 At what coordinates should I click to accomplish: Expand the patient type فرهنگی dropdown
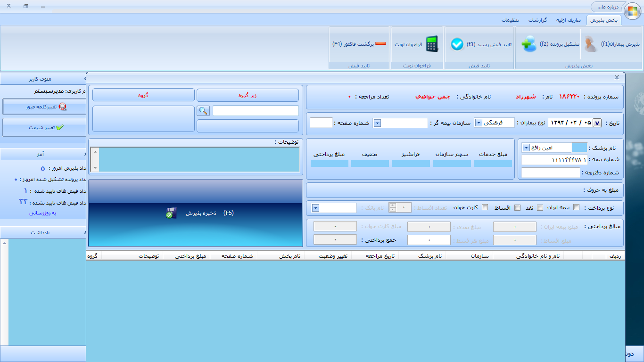tap(478, 123)
